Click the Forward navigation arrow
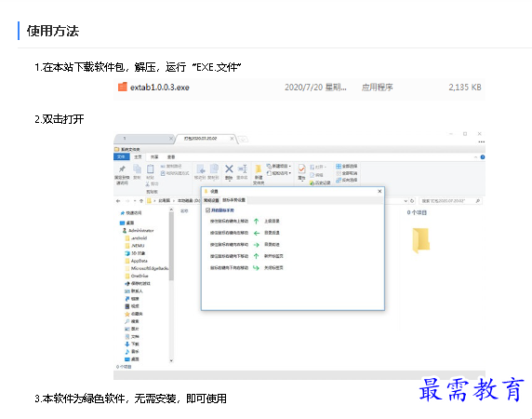The image size is (532, 419). point(127,201)
